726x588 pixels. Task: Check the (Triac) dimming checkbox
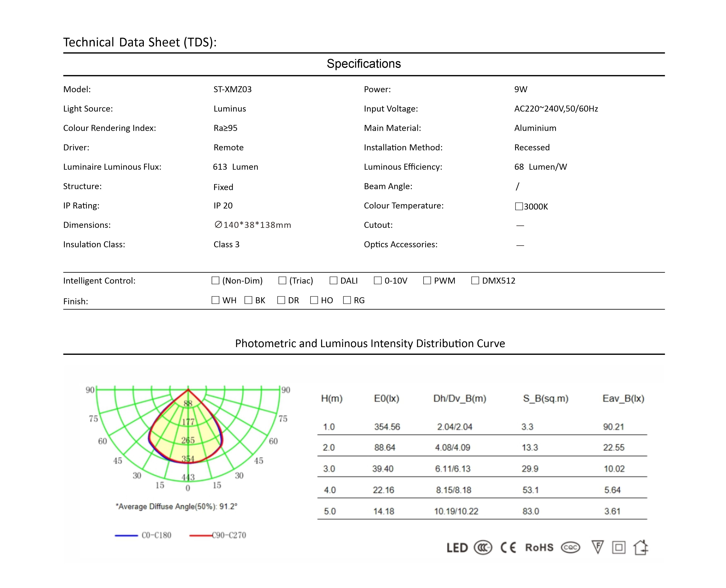[282, 281]
